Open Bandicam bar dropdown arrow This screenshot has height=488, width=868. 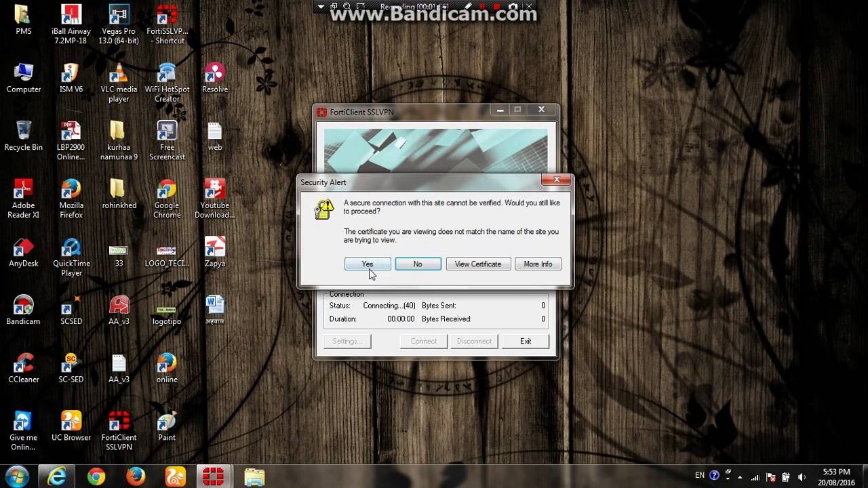tap(321, 7)
